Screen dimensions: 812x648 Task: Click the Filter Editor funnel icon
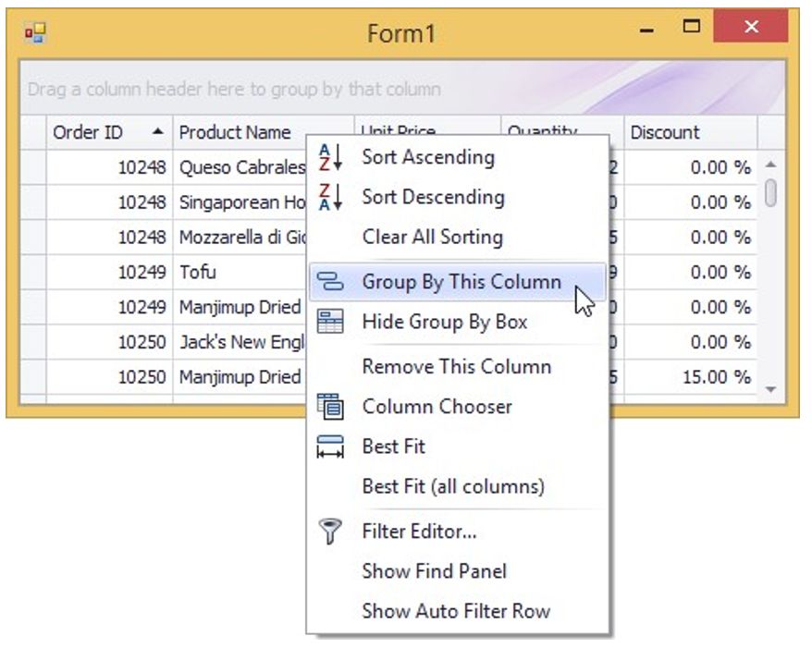tap(330, 532)
